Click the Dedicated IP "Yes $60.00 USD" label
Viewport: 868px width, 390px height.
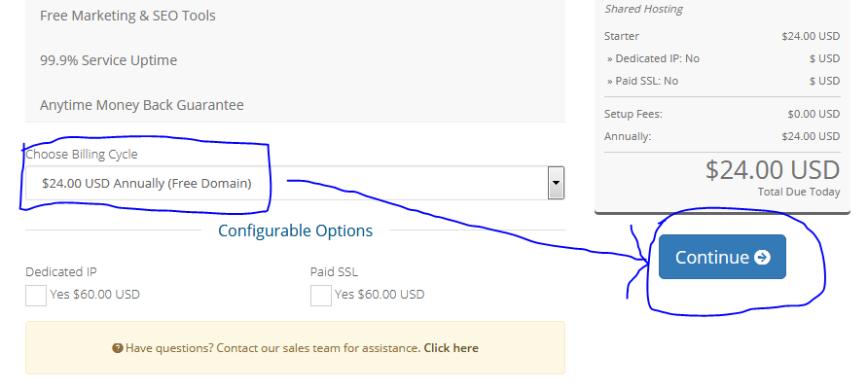click(x=94, y=295)
